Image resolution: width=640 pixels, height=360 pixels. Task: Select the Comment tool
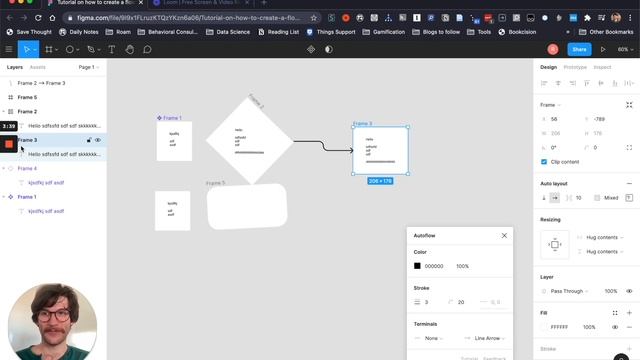[x=147, y=49]
